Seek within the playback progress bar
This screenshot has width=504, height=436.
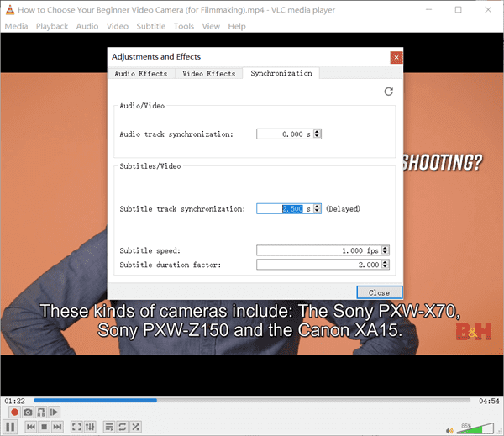pyautogui.click(x=252, y=401)
